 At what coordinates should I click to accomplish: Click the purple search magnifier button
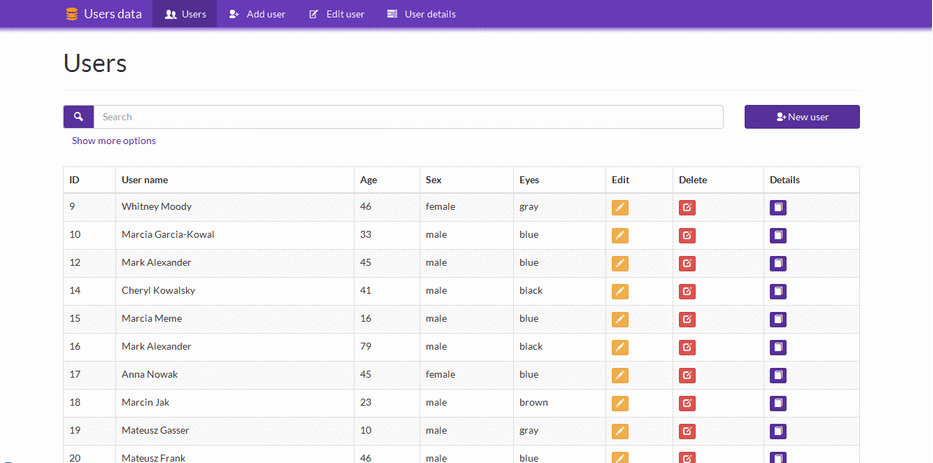click(x=79, y=117)
